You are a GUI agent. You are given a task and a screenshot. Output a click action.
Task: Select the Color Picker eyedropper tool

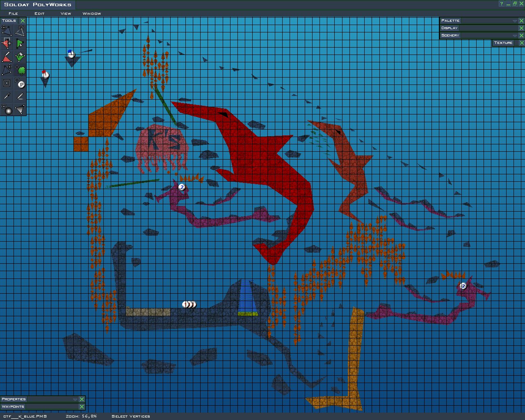[7, 96]
